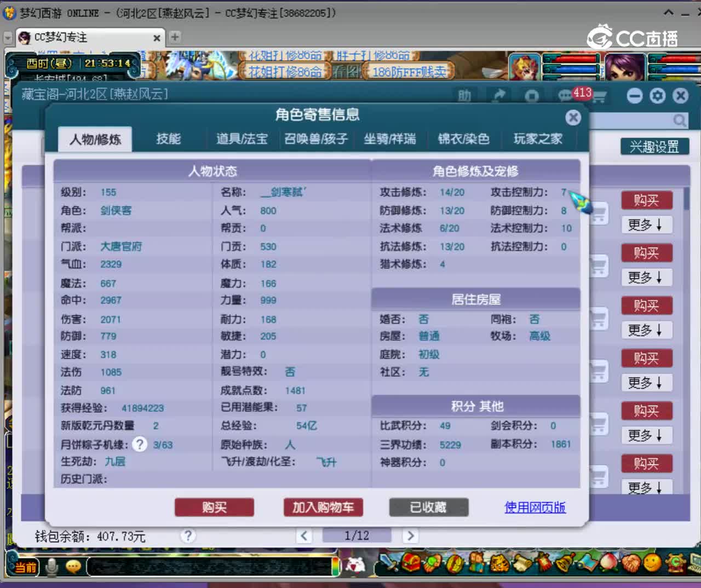Image resolution: width=701 pixels, height=588 pixels.
Task: Click the game chat input box
Action: [209, 566]
